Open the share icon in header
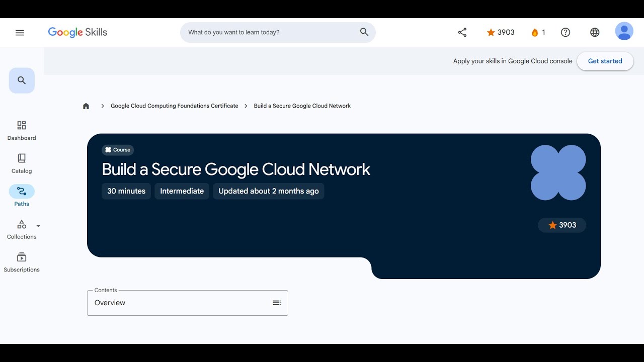The height and width of the screenshot is (362, 644). 462,32
